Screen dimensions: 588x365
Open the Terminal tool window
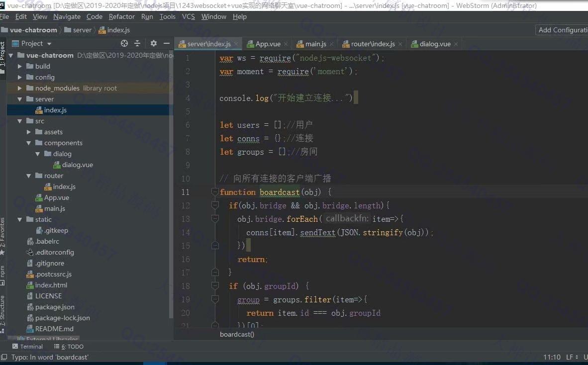(27, 346)
